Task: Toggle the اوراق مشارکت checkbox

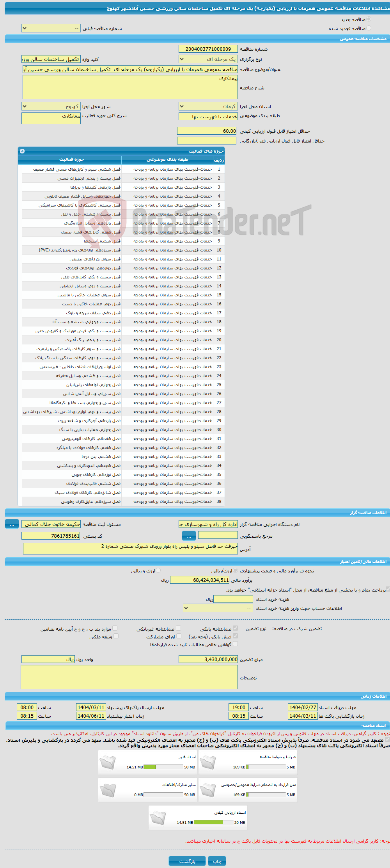Action: point(178,636)
